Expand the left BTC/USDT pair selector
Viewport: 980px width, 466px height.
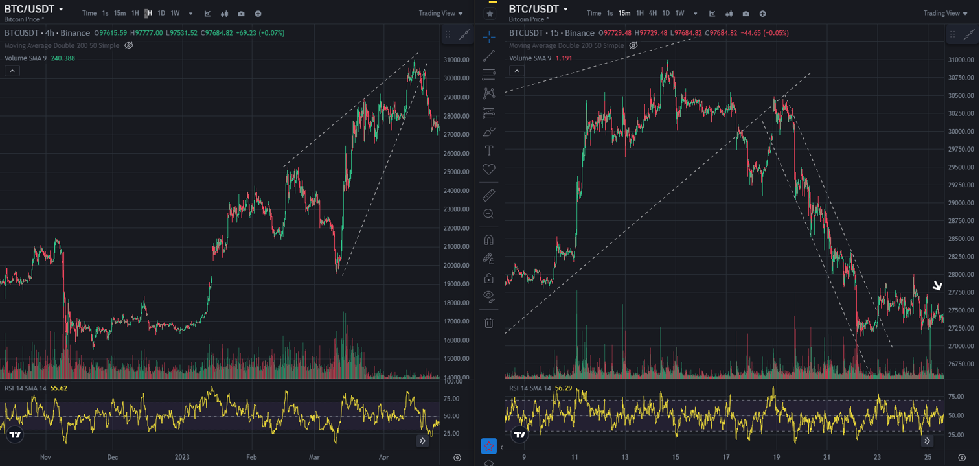(x=61, y=10)
